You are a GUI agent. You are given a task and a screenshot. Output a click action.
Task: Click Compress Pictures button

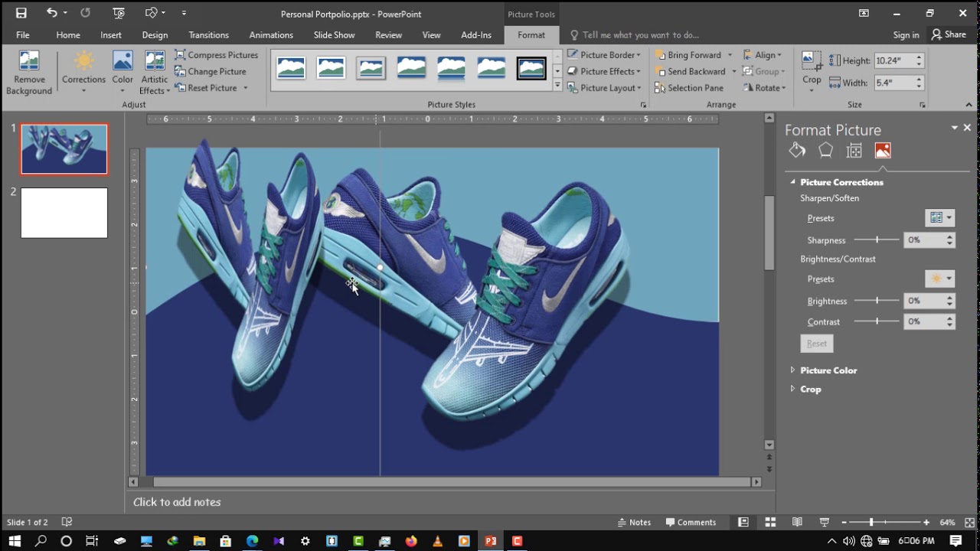(217, 55)
